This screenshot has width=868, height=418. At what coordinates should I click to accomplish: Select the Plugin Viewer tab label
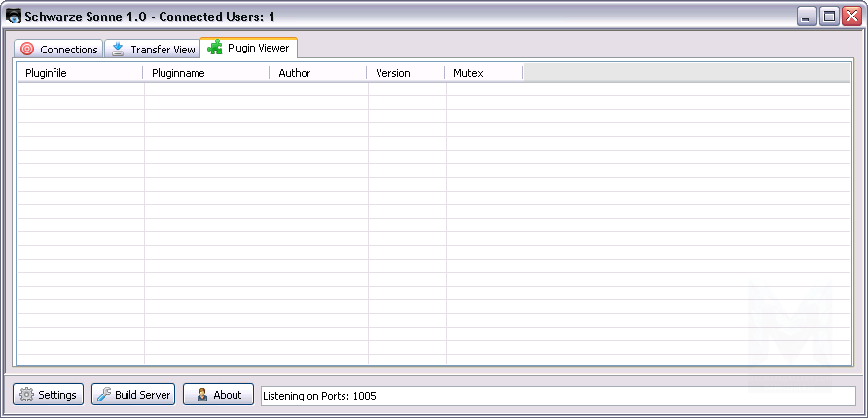[x=258, y=48]
